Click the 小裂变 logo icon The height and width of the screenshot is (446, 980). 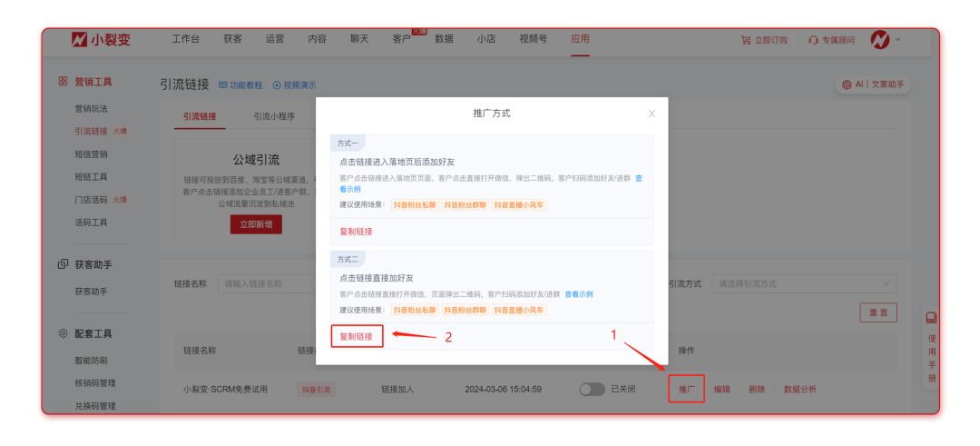pos(79,40)
